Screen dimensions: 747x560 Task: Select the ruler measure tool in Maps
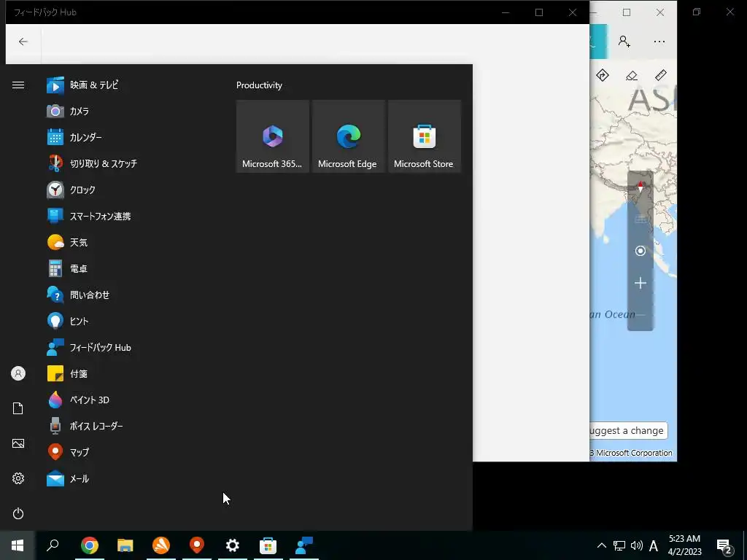661,75
